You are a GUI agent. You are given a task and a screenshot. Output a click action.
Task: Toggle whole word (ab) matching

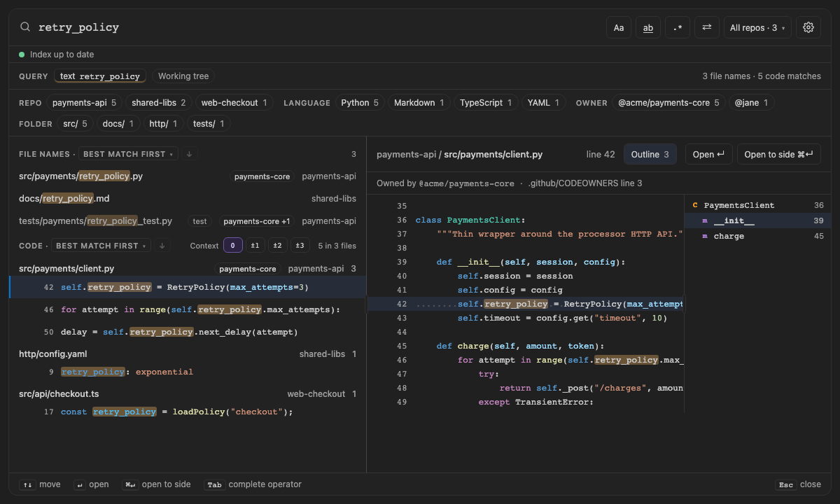click(648, 27)
